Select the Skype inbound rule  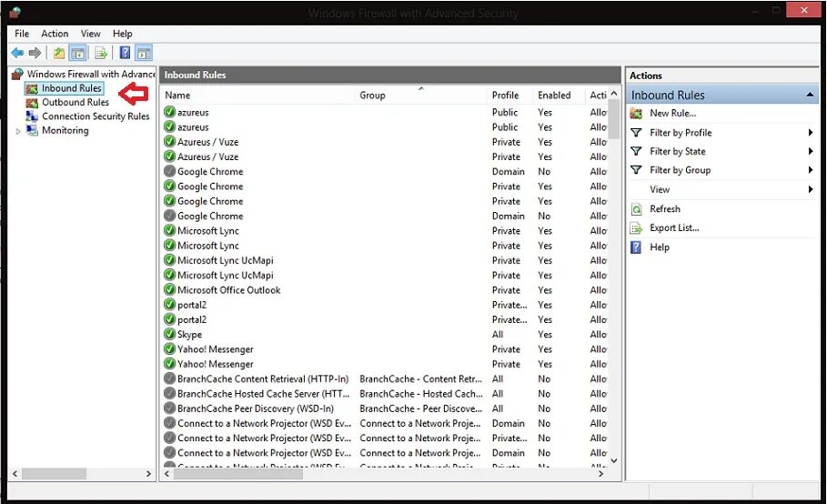point(189,334)
